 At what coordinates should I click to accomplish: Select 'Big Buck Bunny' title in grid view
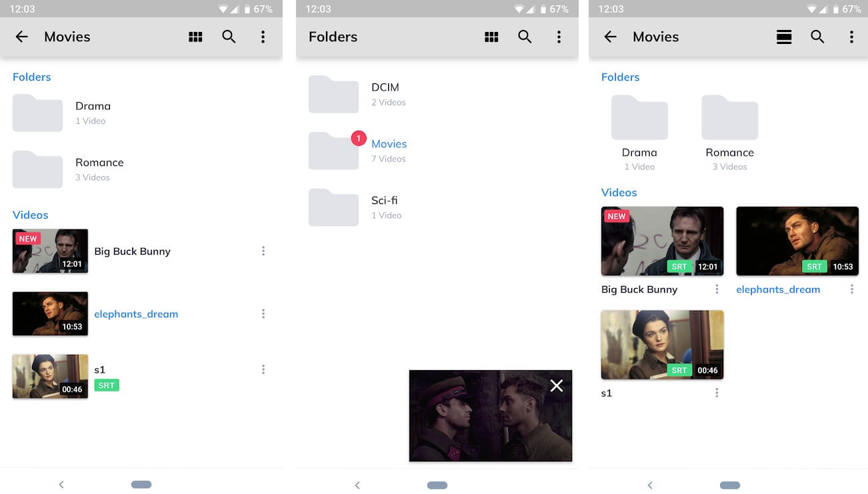(x=639, y=289)
